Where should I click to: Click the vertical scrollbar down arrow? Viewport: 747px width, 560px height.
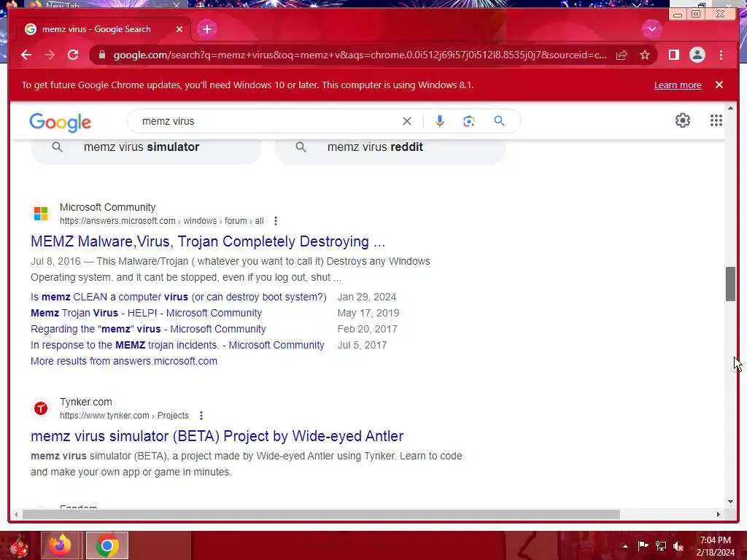730,502
